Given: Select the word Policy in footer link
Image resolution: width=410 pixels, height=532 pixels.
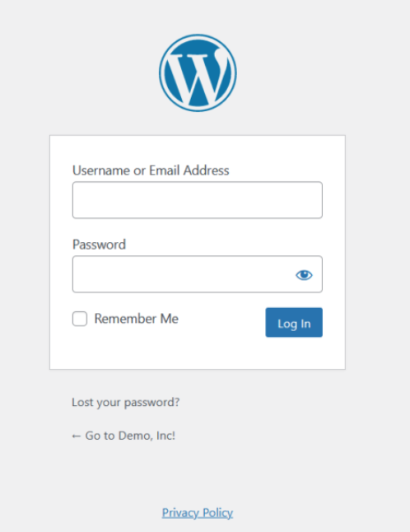Looking at the screenshot, I should (217, 513).
